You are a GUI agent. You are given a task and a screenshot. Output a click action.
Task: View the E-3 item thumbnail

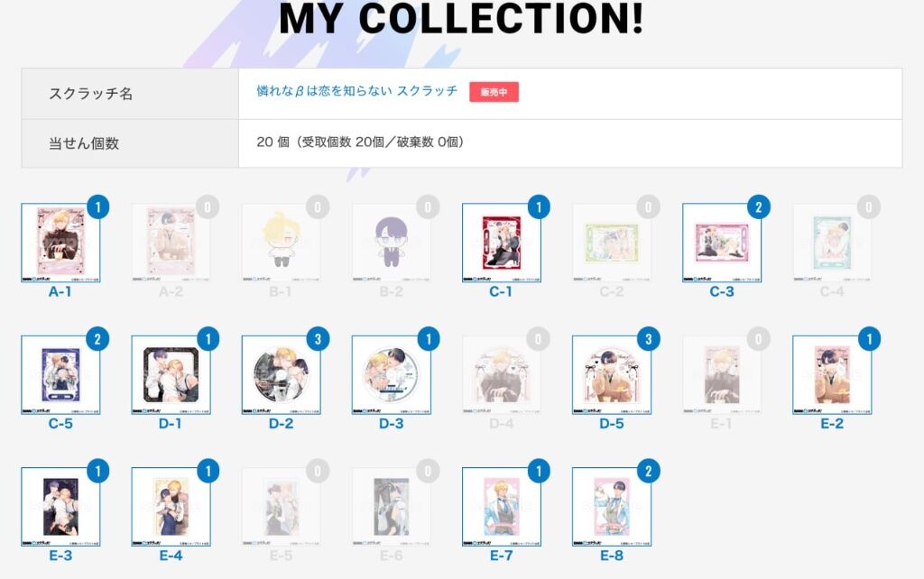pyautogui.click(x=60, y=507)
